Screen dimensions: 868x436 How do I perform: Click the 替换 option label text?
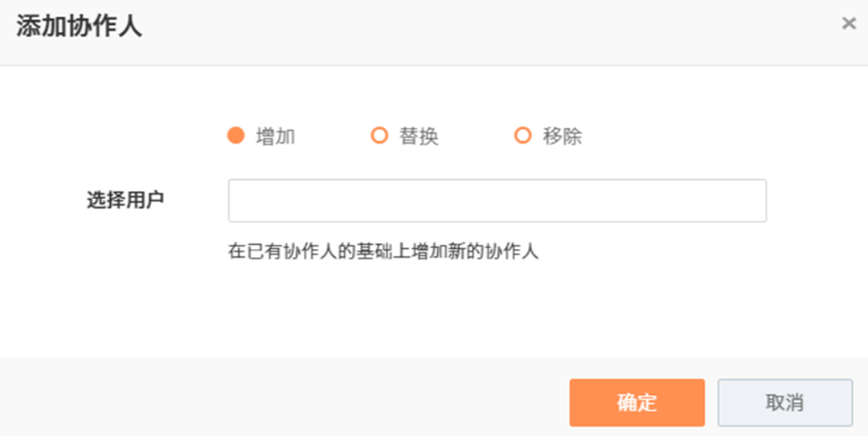(x=419, y=137)
